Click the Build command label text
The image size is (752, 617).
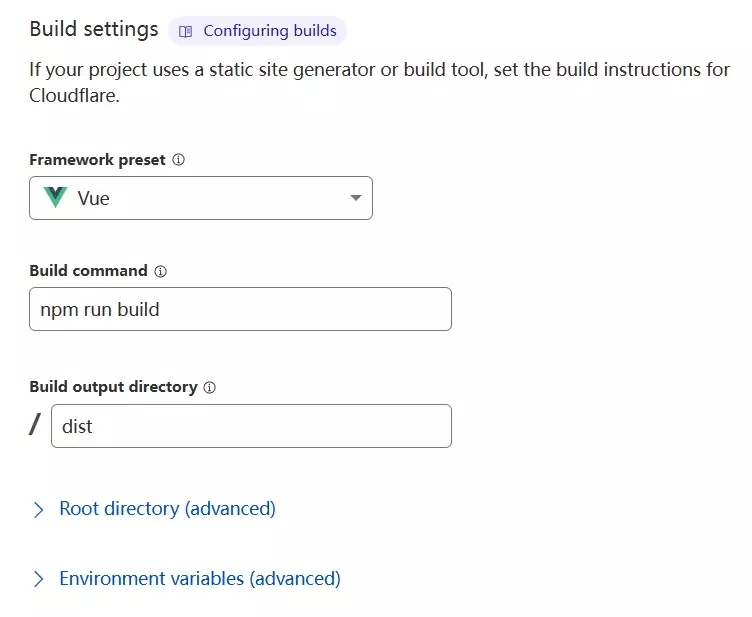click(88, 271)
